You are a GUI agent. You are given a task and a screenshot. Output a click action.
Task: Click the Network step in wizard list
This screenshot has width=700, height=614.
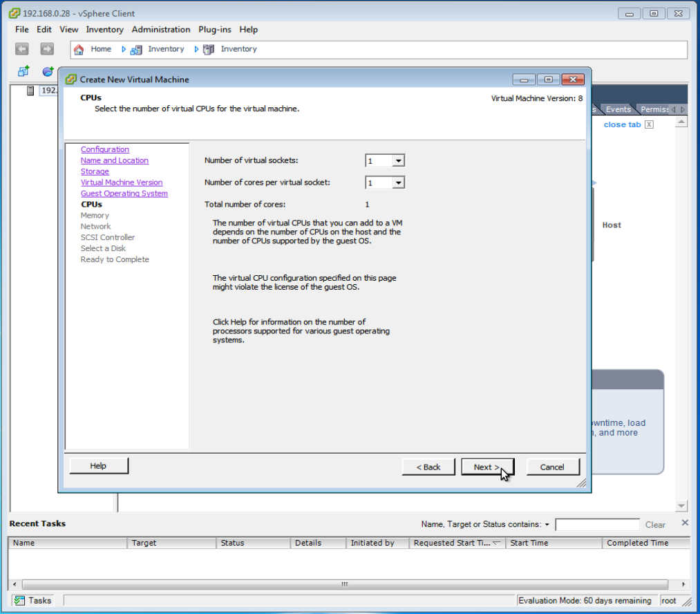coord(95,226)
